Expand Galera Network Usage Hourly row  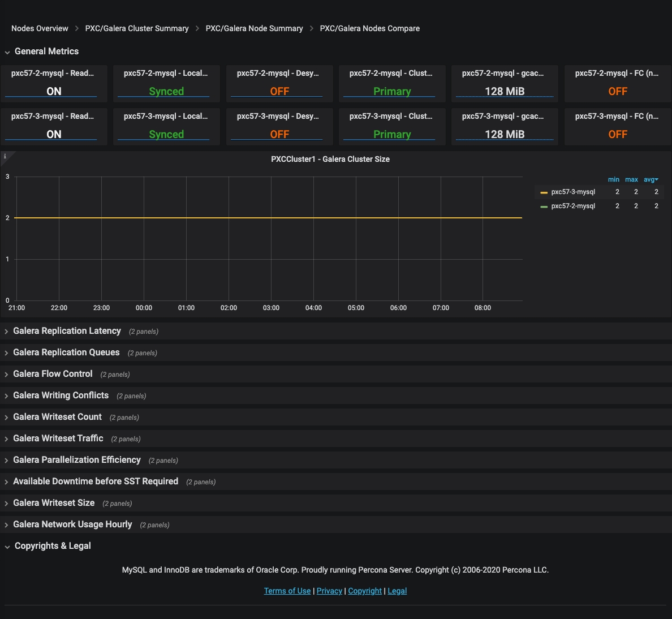click(x=72, y=525)
